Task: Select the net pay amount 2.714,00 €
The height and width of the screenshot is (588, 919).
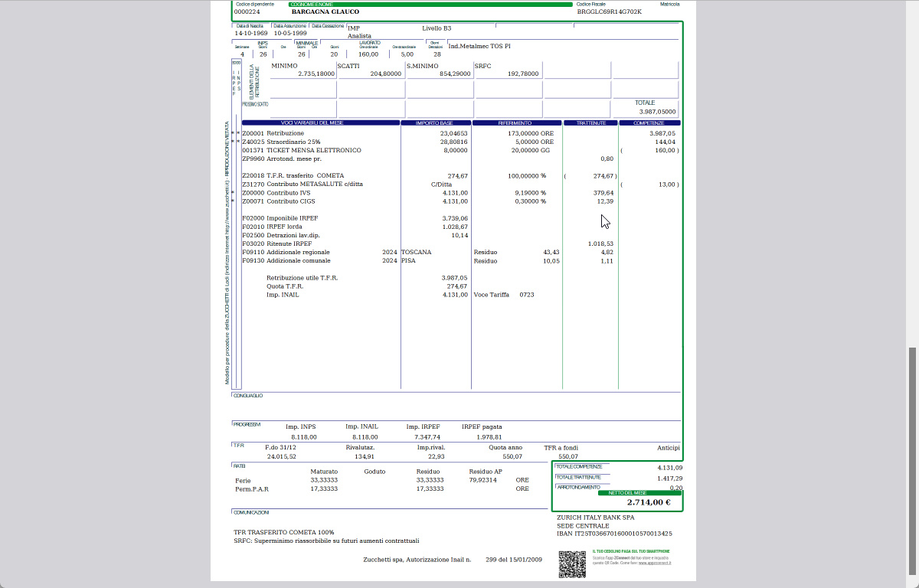Action: [649, 503]
